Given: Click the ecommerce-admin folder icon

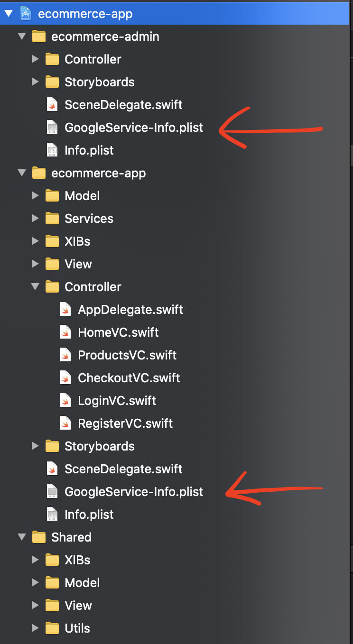Looking at the screenshot, I should [x=38, y=37].
